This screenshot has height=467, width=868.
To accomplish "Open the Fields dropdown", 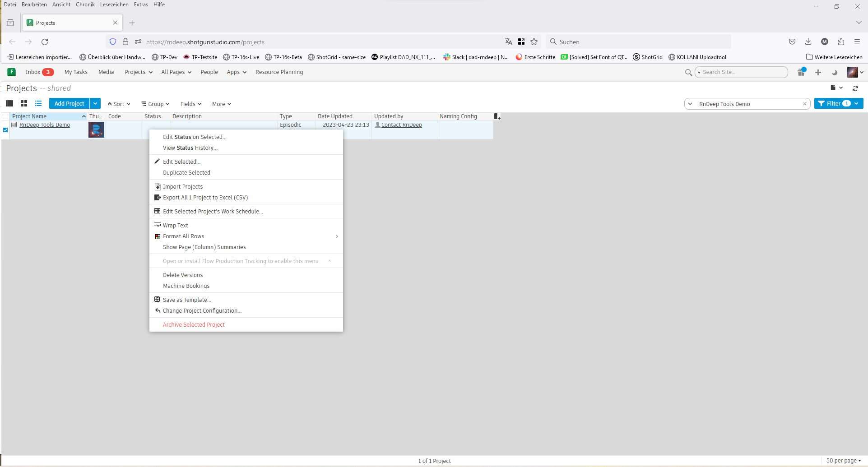I will point(190,104).
